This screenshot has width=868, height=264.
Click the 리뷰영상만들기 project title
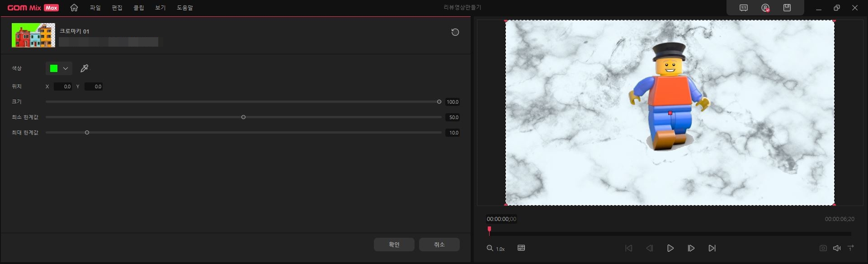tap(462, 8)
